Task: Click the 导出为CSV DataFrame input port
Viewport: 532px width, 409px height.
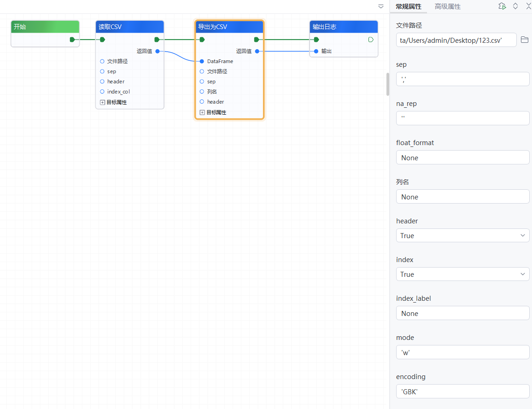Action: point(202,61)
